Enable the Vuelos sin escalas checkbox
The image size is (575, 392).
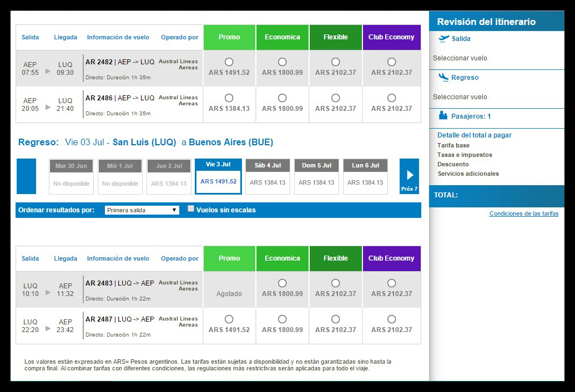point(191,209)
